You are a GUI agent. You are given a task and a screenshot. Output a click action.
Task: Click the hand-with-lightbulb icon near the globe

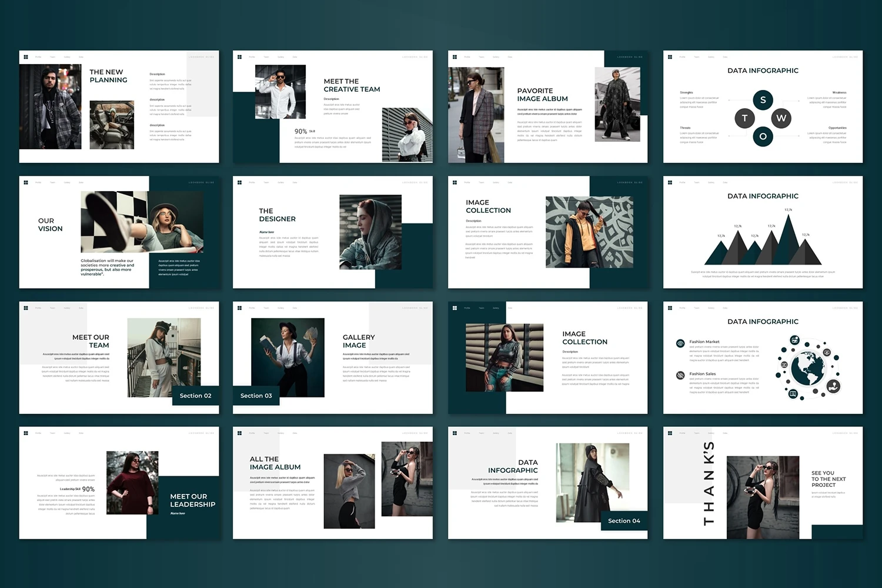[x=833, y=386]
